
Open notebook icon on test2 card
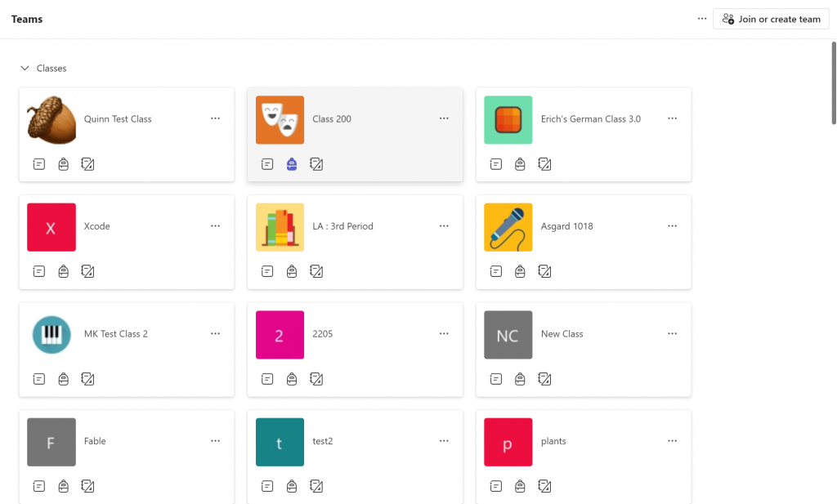coord(316,486)
